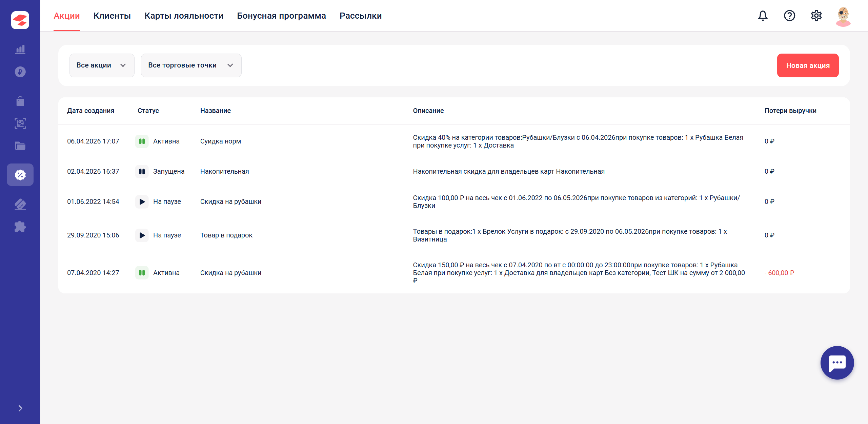Open the help question mark icon
Viewport: 868px width, 424px height.
[789, 16]
